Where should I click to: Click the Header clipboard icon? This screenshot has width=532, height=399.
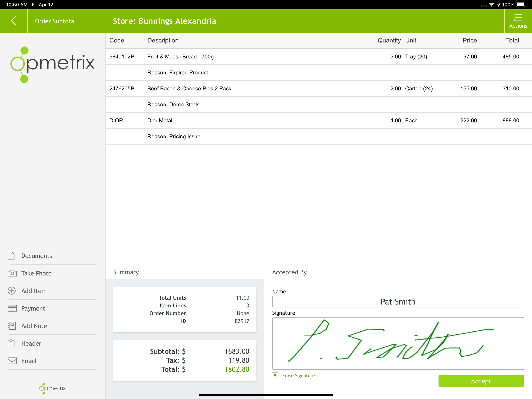coord(11,343)
